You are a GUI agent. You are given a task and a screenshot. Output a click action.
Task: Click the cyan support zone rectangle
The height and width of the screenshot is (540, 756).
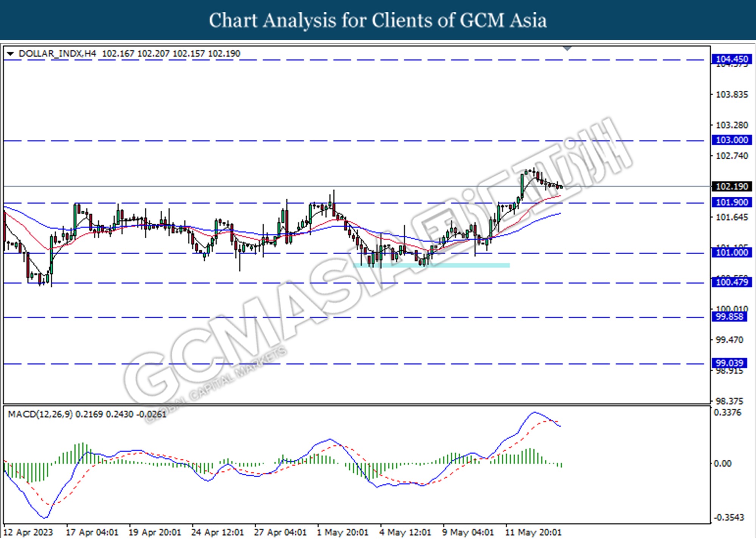click(x=431, y=265)
